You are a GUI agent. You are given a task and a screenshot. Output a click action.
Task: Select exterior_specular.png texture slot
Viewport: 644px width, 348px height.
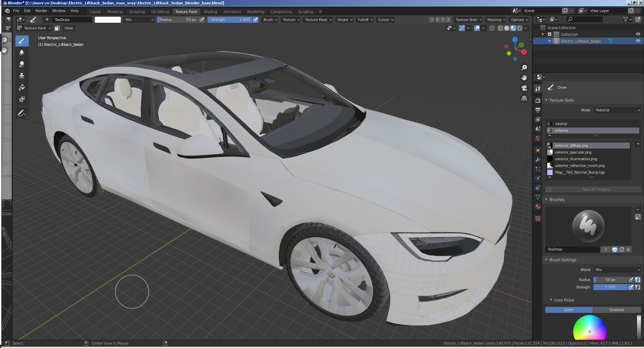pos(588,152)
